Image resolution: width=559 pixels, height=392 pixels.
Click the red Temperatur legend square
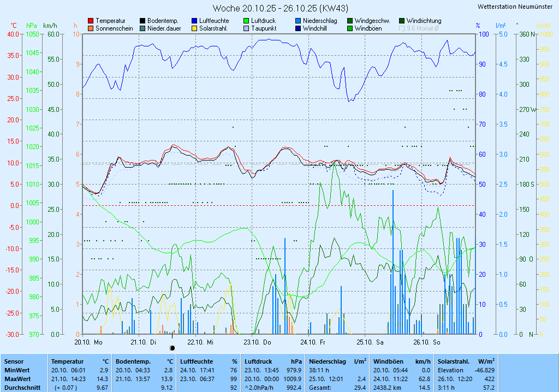[x=91, y=21]
